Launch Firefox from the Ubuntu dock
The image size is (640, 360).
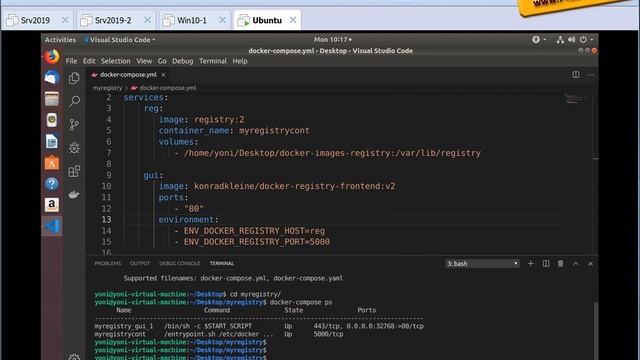(x=52, y=57)
